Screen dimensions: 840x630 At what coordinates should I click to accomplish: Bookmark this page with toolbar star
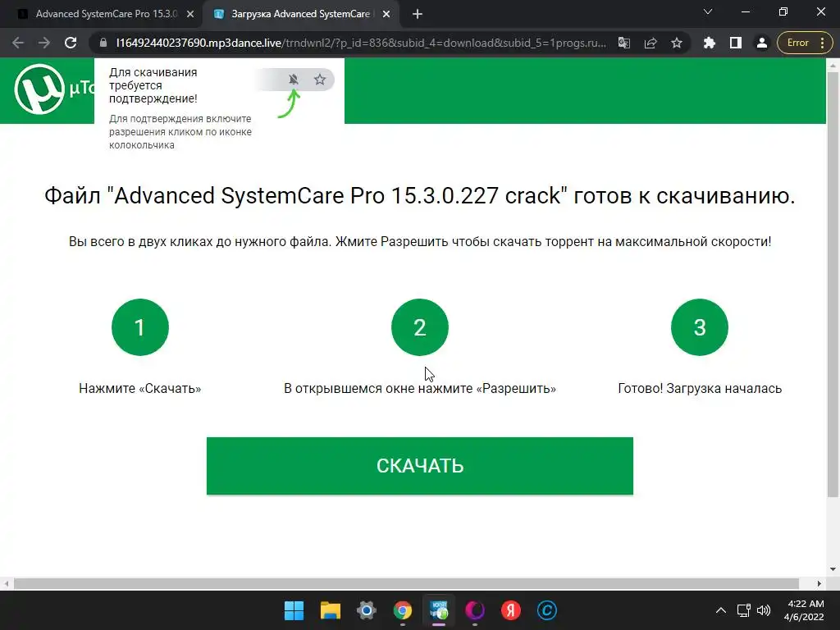coord(677,43)
